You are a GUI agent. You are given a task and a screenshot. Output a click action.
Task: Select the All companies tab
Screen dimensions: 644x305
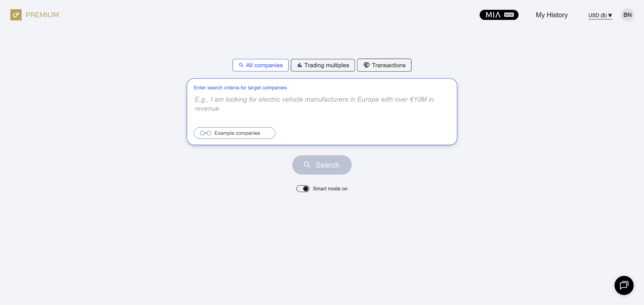260,65
